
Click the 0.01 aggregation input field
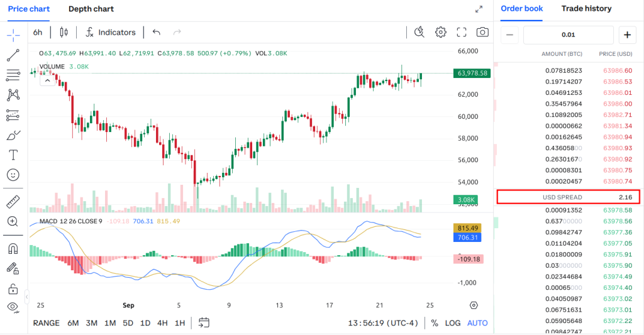568,35
